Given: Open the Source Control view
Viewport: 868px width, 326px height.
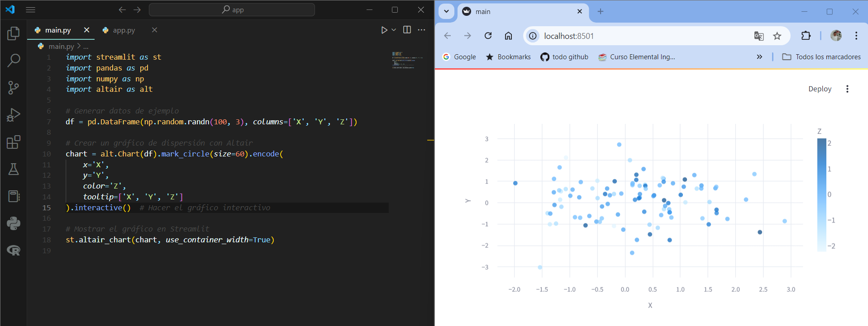Looking at the screenshot, I should (14, 87).
